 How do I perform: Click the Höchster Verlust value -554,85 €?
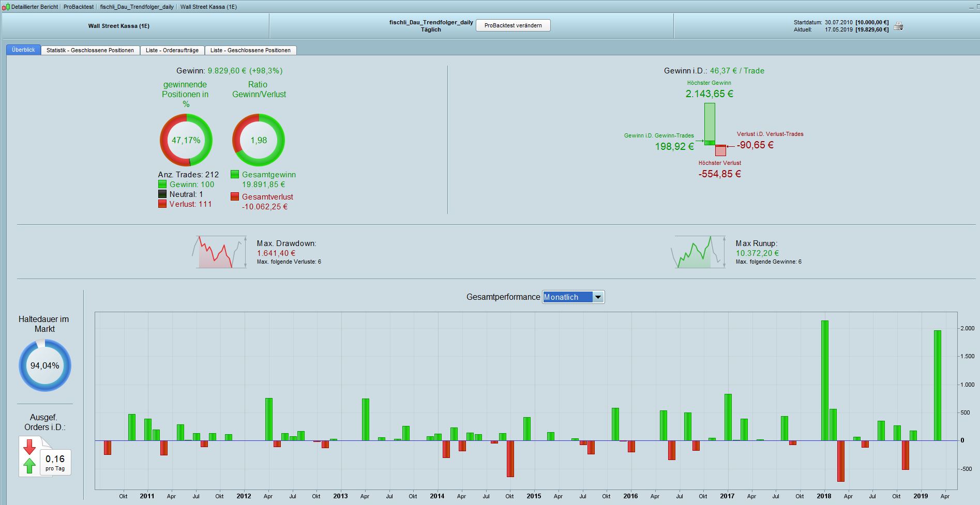(x=720, y=174)
